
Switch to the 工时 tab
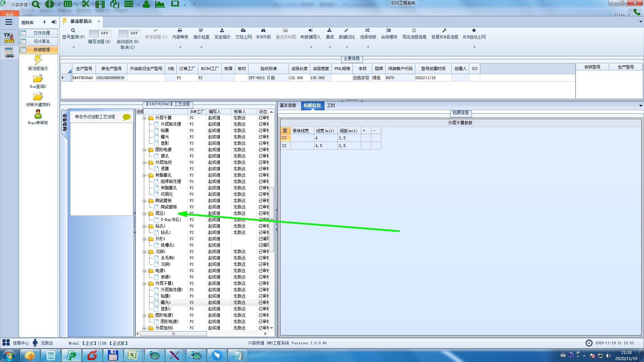(x=331, y=105)
